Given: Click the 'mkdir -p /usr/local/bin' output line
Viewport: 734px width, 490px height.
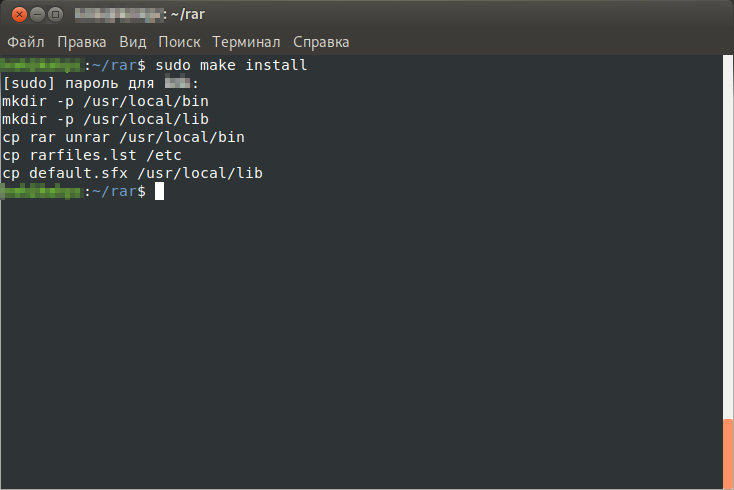Looking at the screenshot, I should pyautogui.click(x=105, y=101).
